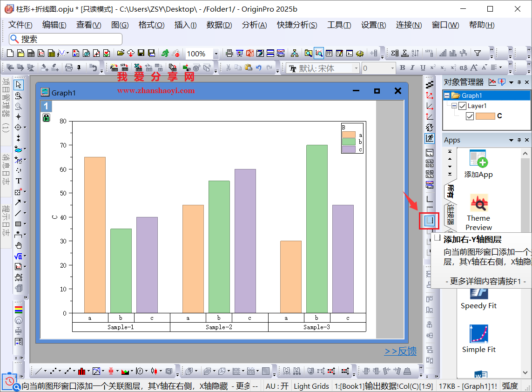Click the >>反馈 feedback link
Image resolution: width=532 pixels, height=392 pixels.
click(400, 351)
